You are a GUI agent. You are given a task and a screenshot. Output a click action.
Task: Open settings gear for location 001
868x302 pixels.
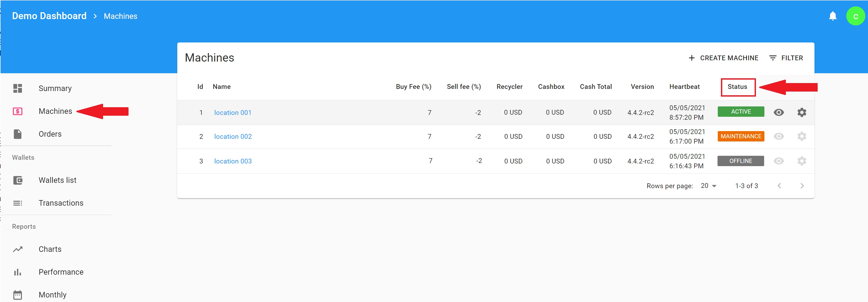coord(801,112)
